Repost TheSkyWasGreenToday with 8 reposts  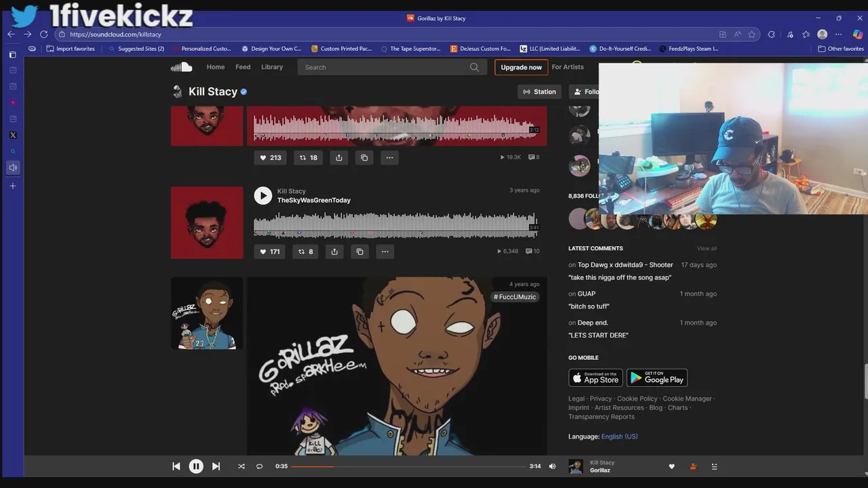pos(307,251)
